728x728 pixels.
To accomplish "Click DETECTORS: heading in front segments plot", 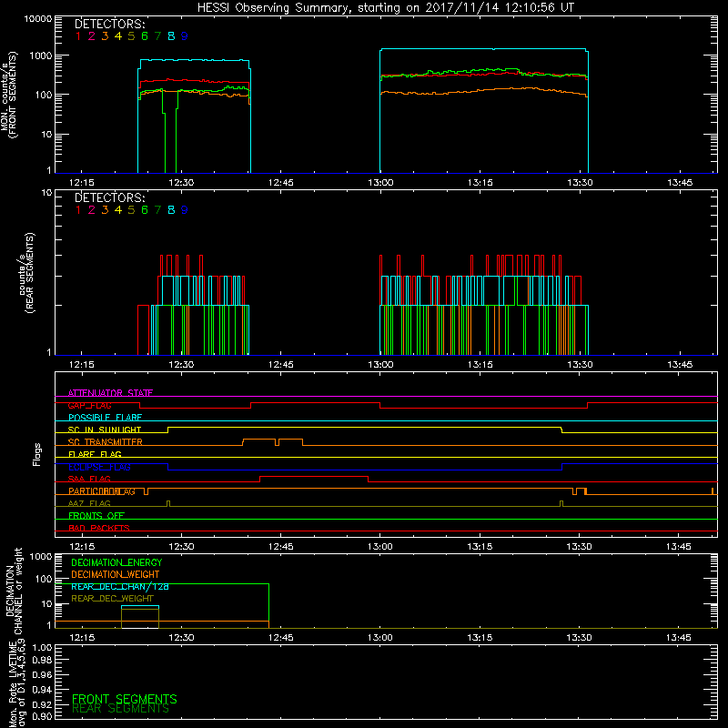I will point(110,24).
